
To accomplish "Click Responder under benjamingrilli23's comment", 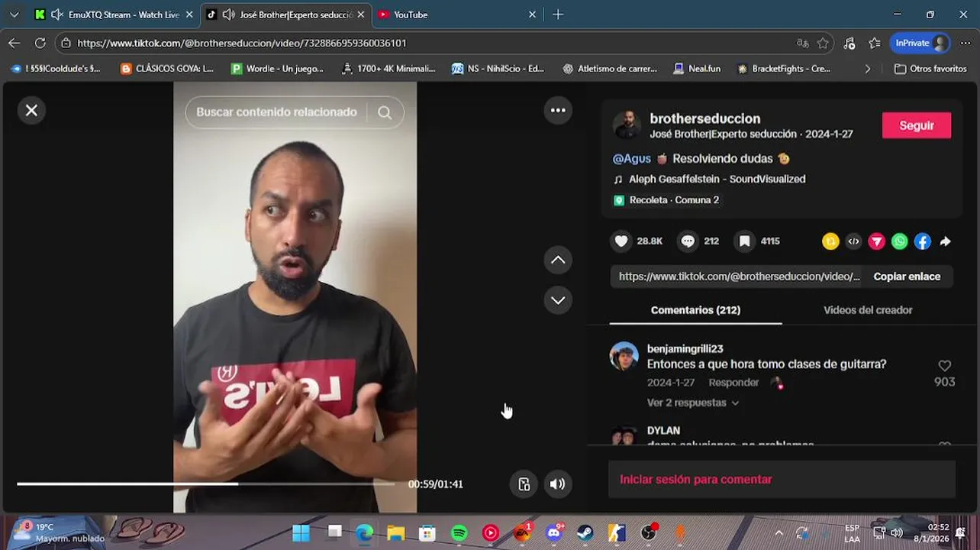I will point(733,383).
